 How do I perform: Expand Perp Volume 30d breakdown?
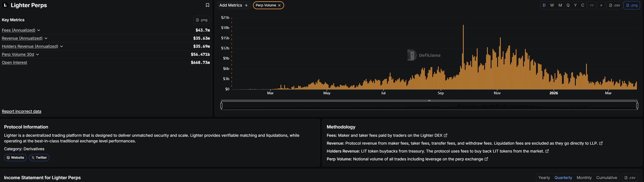pos(37,54)
